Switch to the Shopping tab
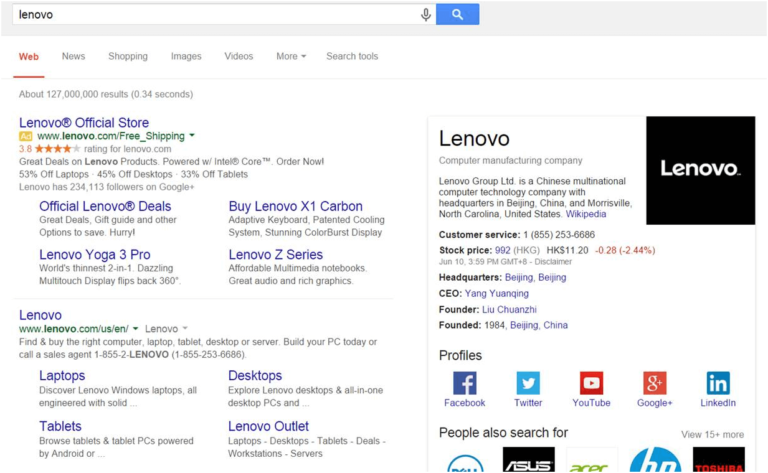The width and height of the screenshot is (768, 473). click(x=128, y=56)
